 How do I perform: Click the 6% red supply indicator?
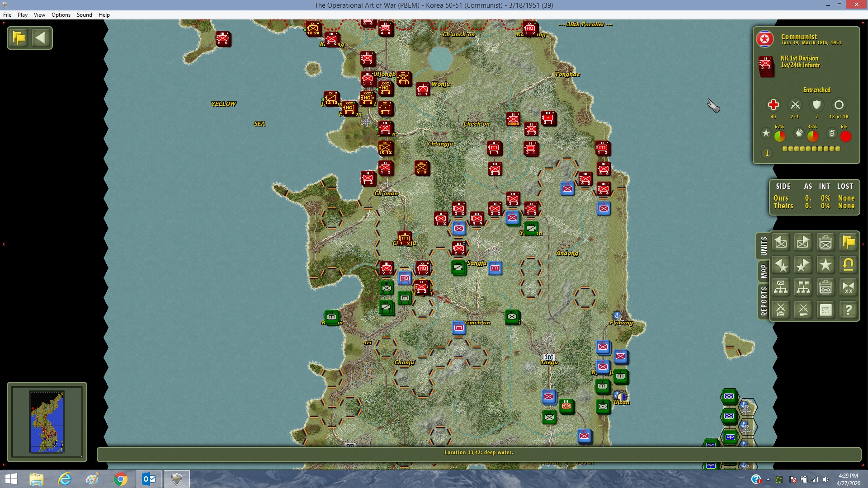(845, 136)
